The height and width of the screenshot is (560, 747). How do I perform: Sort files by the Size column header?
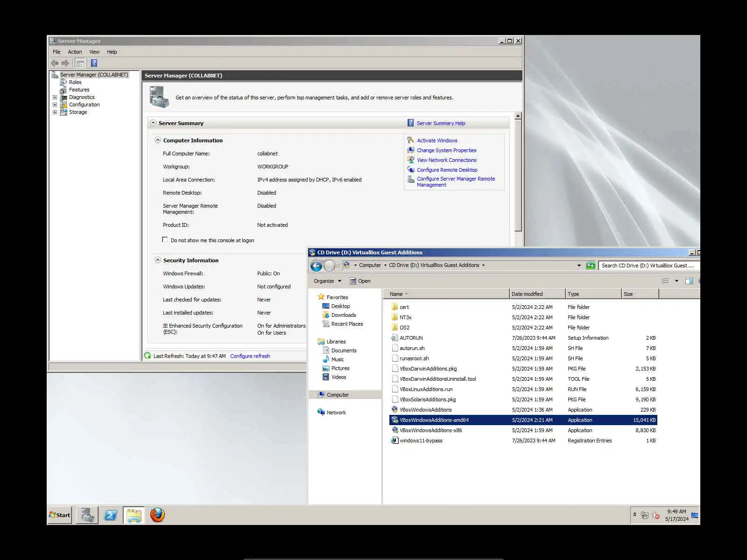coord(640,294)
